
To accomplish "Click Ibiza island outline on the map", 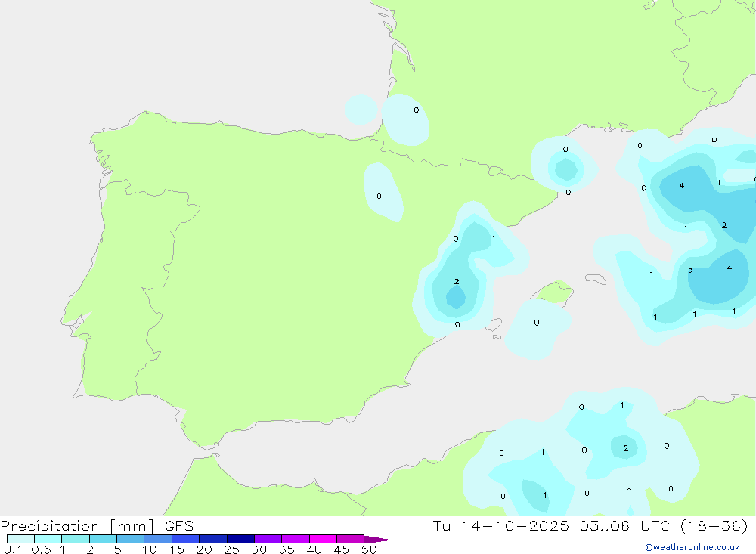I will pos(494,324).
